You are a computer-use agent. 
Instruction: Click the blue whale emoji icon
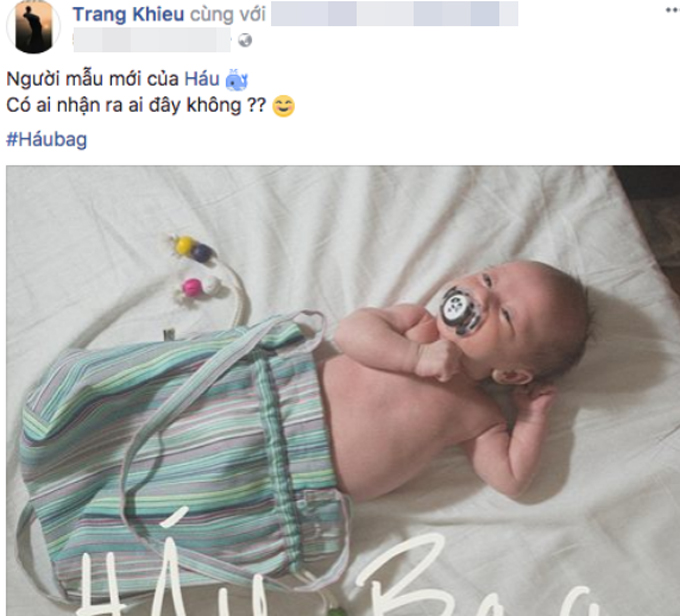[x=236, y=80]
